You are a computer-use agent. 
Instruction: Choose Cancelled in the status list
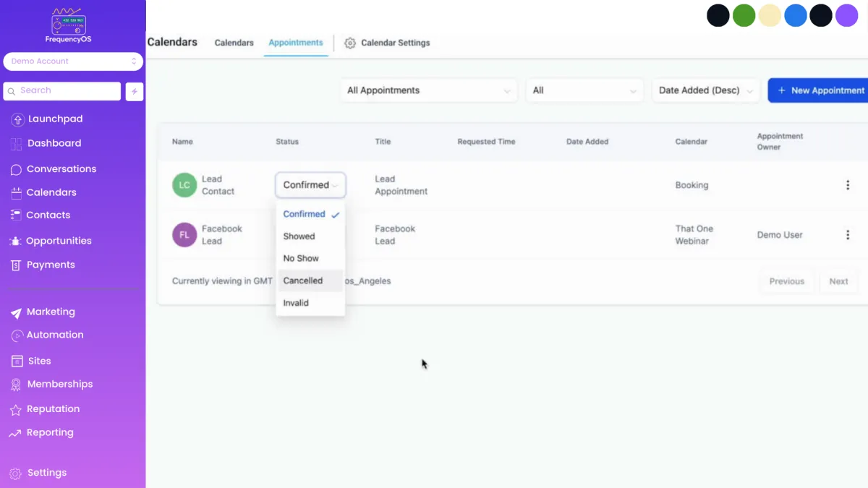(310, 281)
